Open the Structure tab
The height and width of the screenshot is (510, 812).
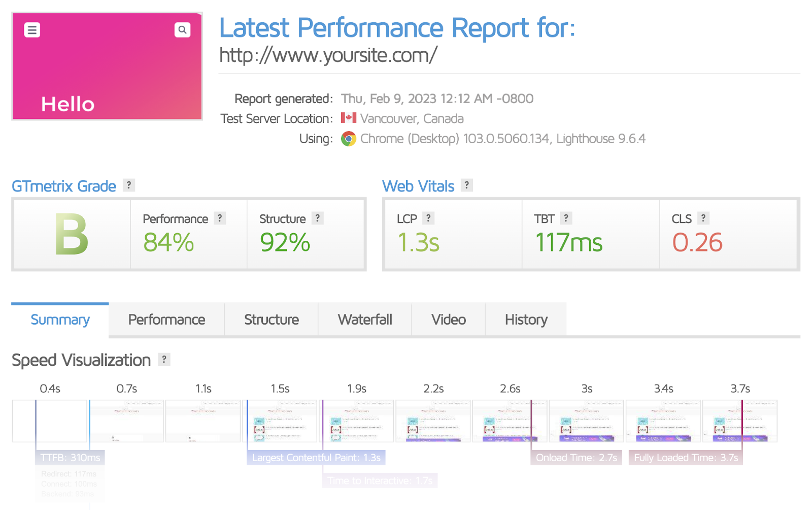(271, 320)
